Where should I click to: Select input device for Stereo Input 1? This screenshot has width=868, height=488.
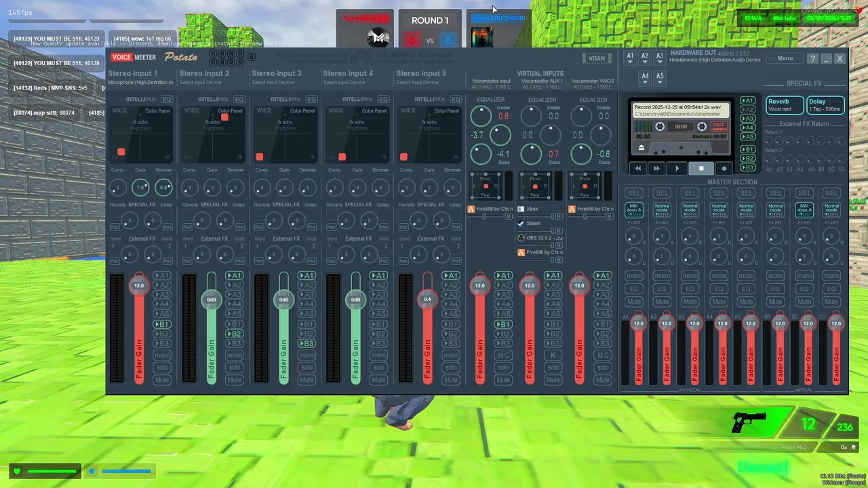140,83
